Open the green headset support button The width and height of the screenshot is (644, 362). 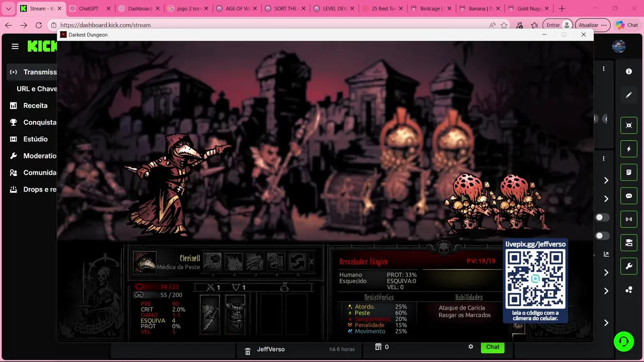click(624, 341)
